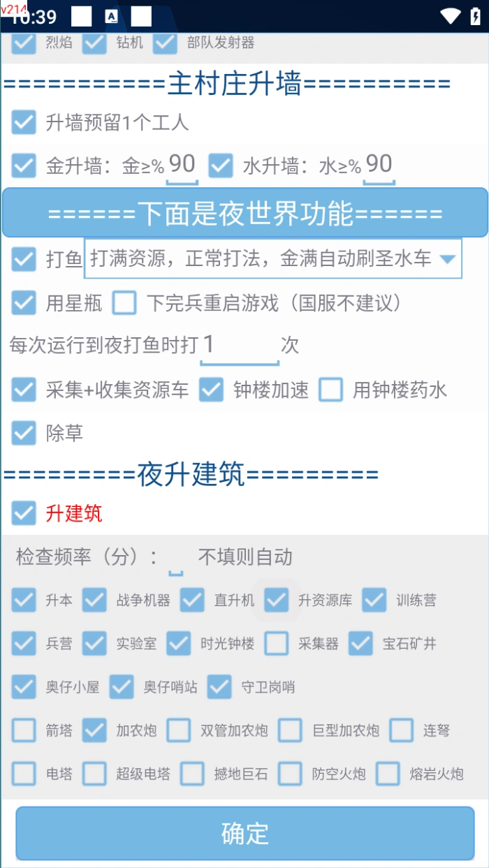Click the 下面是夜世界功能 banner header

click(x=245, y=213)
